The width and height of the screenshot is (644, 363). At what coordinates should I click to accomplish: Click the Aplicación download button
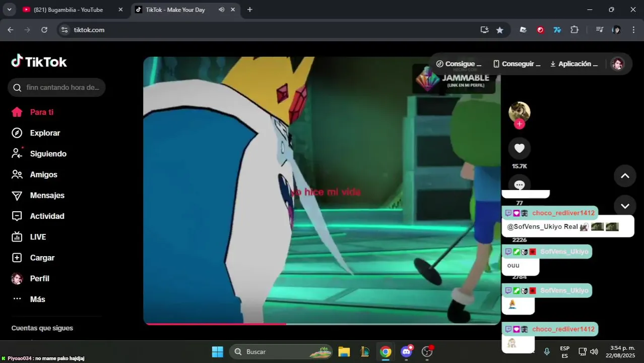[x=573, y=64]
